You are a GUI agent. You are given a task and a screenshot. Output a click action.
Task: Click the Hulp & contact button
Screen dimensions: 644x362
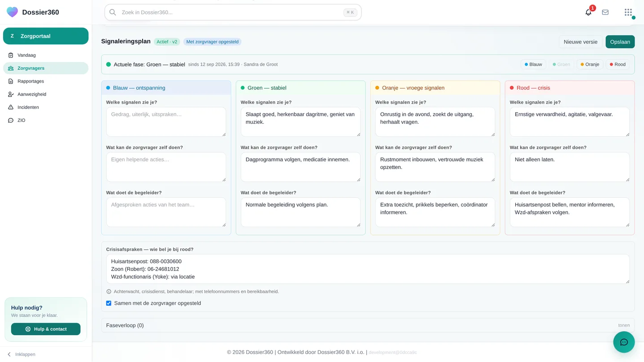46,329
